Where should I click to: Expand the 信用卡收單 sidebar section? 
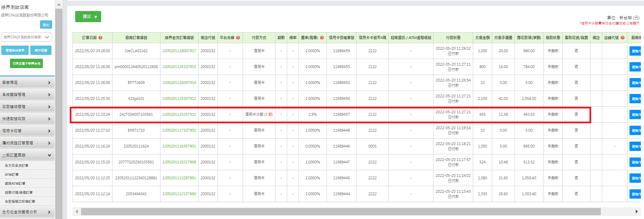(27, 131)
